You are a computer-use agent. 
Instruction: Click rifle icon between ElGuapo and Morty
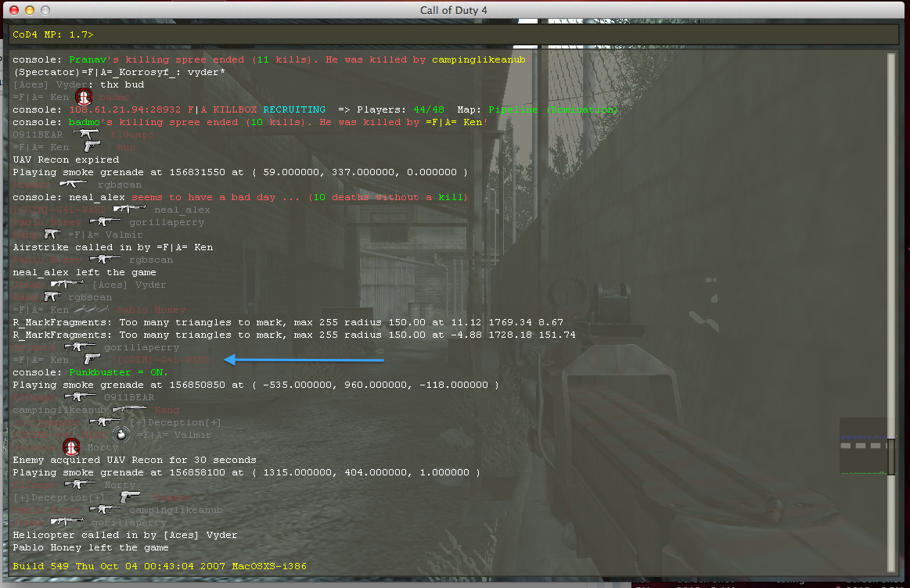tap(80, 484)
